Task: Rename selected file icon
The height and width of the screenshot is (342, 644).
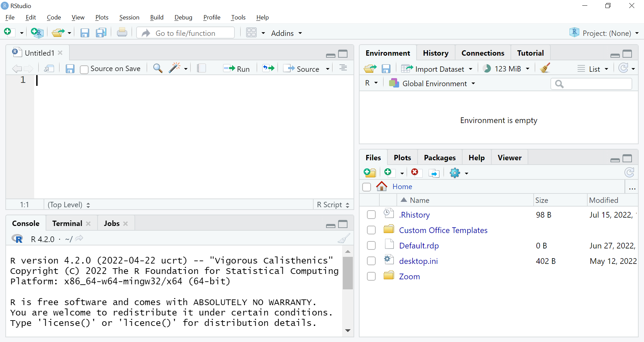Action: (434, 173)
